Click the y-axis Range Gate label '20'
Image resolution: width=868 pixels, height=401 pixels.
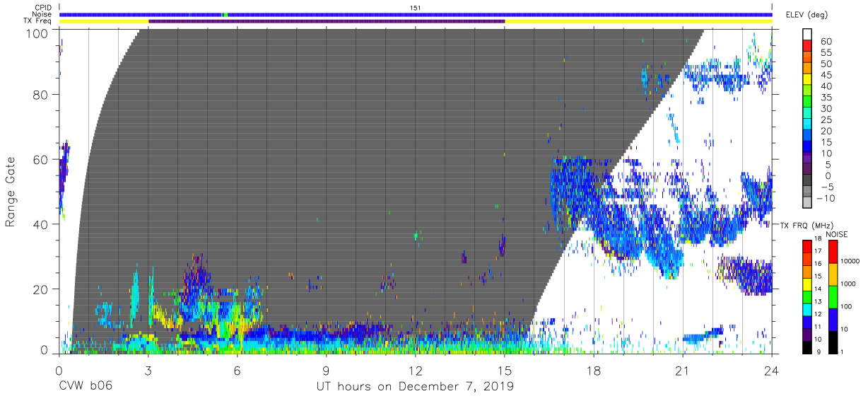point(42,289)
